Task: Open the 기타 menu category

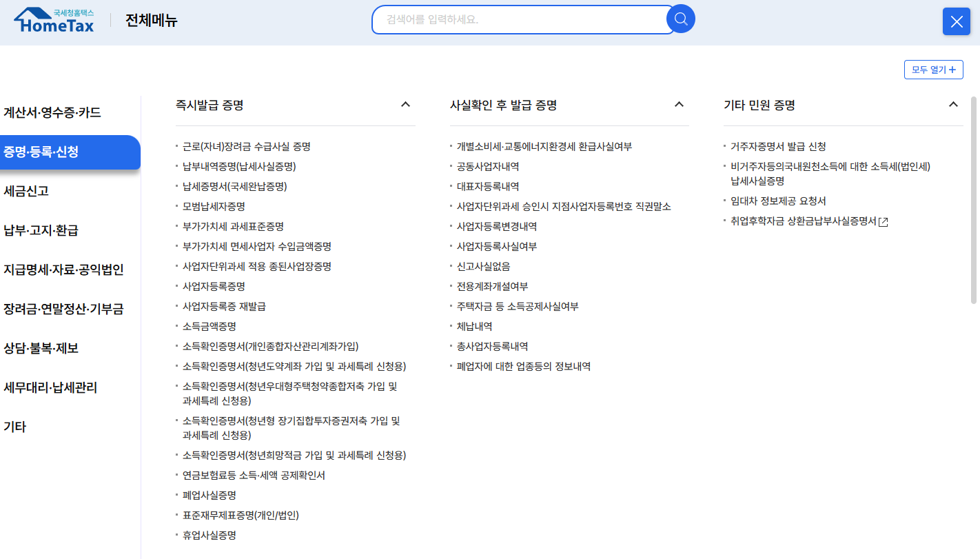Action: click(x=14, y=427)
